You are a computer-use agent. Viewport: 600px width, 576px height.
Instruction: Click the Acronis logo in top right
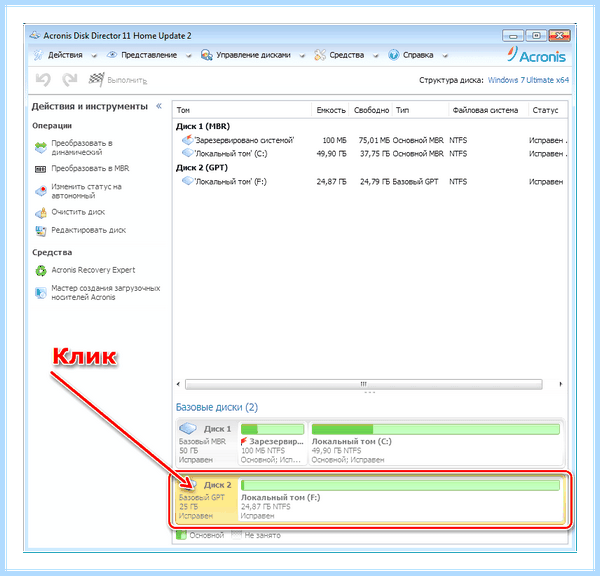click(x=536, y=55)
